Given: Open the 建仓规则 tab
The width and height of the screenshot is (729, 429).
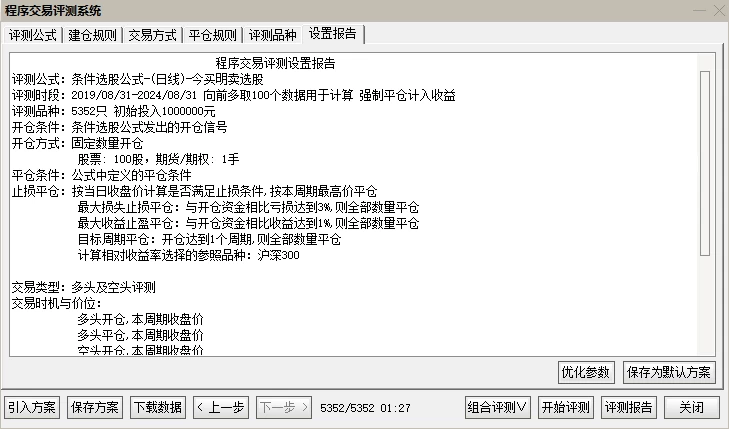Looking at the screenshot, I should click(x=92, y=35).
